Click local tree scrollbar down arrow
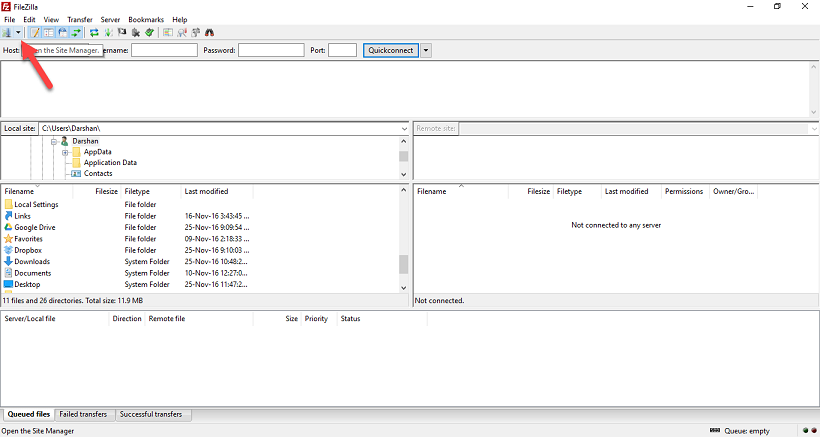This screenshot has width=820, height=437. 404,175
